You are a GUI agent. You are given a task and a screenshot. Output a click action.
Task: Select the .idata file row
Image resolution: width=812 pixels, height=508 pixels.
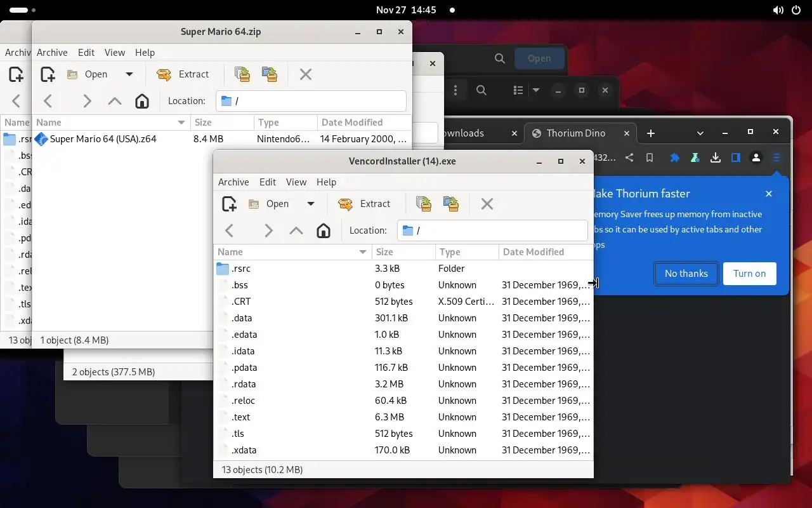403,351
